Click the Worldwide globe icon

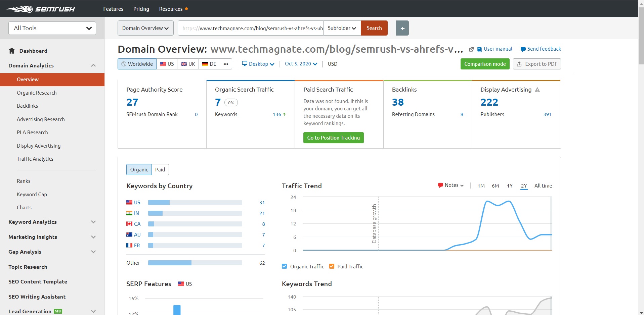tap(124, 64)
